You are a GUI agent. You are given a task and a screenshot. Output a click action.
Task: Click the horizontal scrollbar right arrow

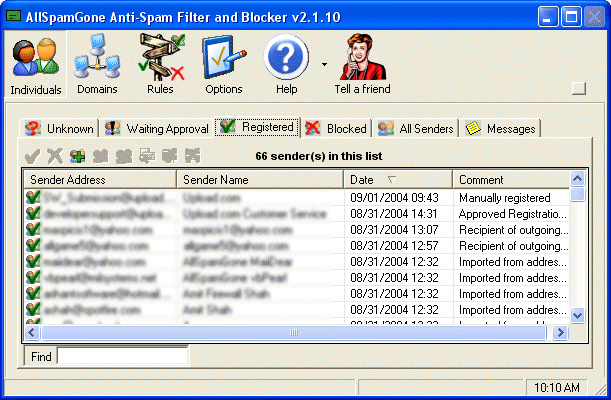point(560,333)
